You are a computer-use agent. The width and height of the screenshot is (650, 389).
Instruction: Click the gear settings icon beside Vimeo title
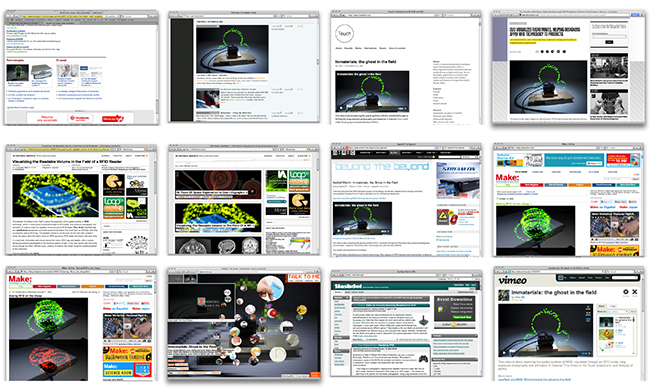626,292
